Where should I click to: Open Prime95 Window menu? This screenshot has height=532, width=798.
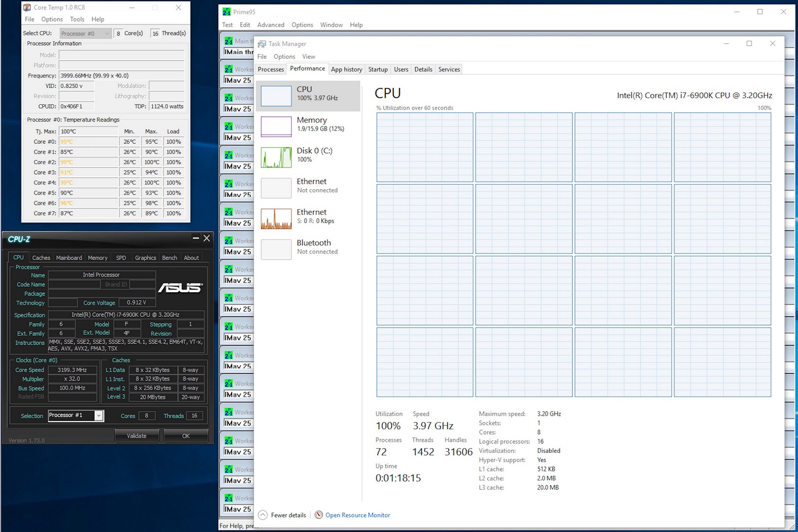332,25
